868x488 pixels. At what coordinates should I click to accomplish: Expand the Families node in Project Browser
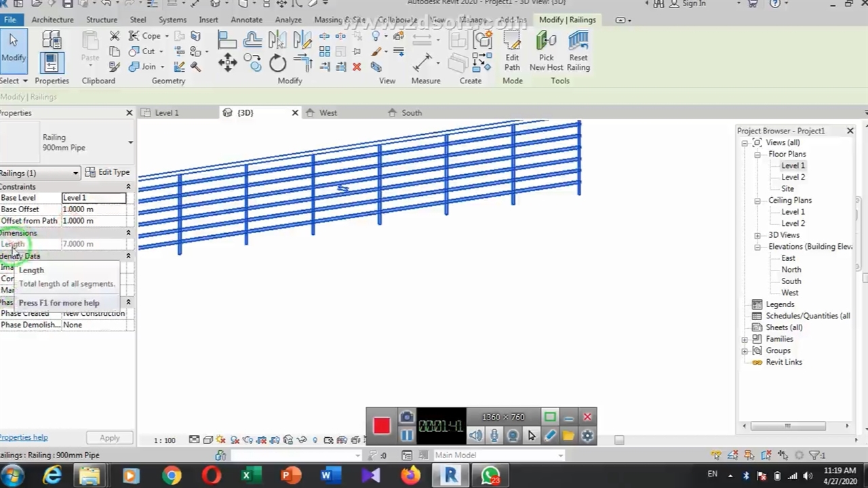point(745,339)
